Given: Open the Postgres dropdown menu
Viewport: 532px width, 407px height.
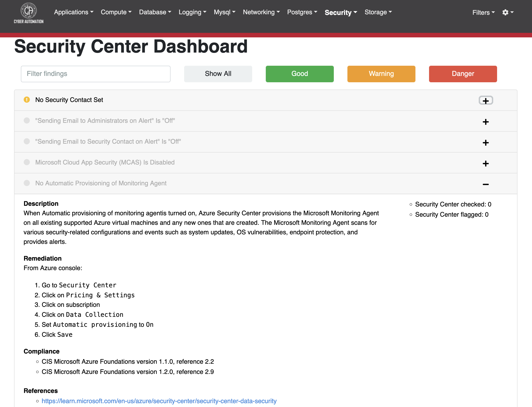Looking at the screenshot, I should click(x=302, y=12).
